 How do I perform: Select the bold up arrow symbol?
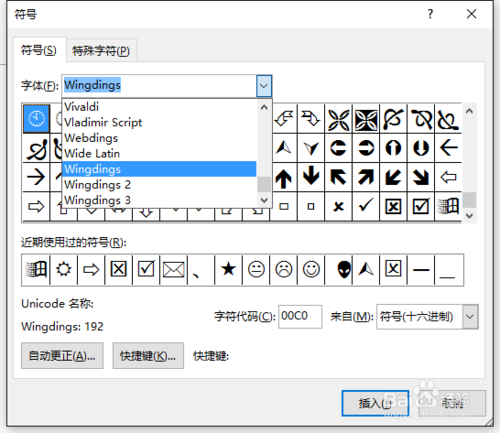point(284,177)
